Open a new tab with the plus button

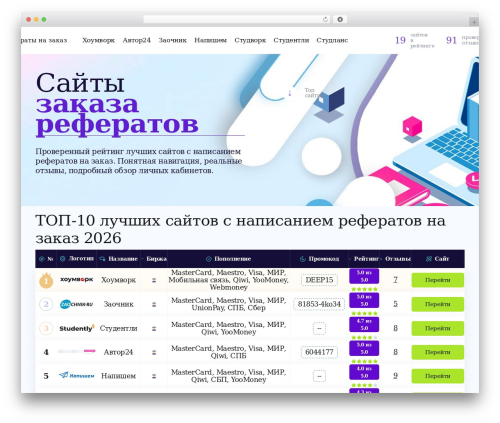click(474, 22)
